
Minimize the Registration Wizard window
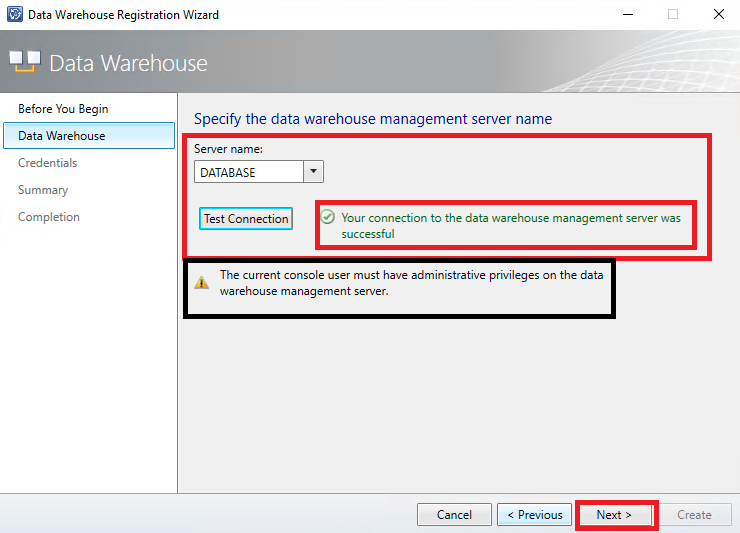click(627, 15)
